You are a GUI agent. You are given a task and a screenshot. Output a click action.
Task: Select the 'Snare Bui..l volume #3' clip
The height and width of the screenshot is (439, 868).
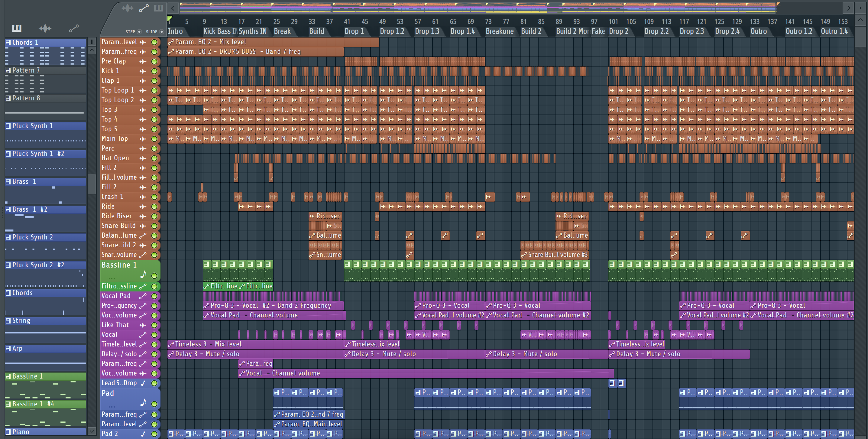click(x=555, y=255)
